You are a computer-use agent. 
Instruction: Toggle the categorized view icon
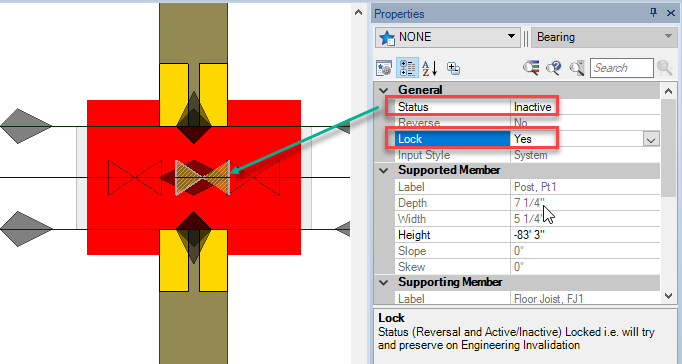pos(408,68)
